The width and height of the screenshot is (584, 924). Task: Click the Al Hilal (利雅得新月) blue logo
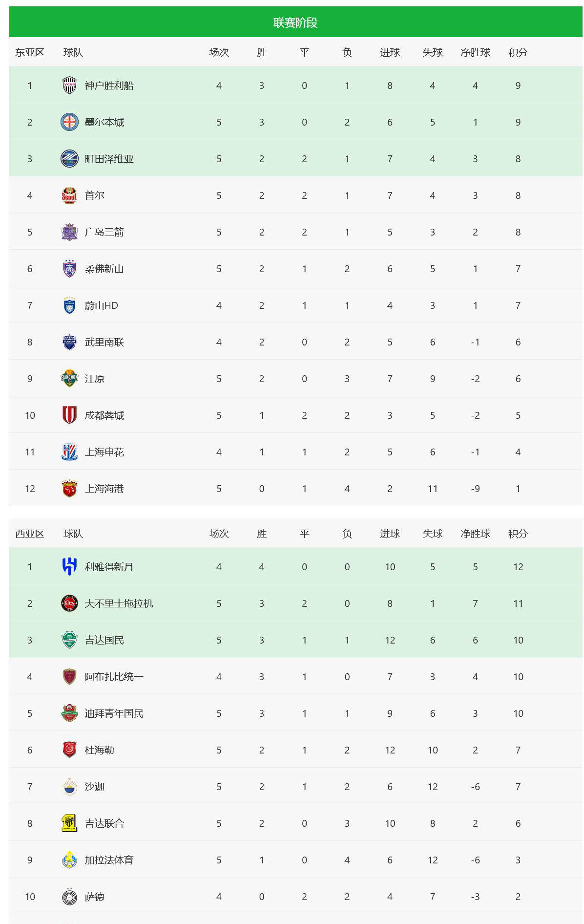(x=69, y=567)
